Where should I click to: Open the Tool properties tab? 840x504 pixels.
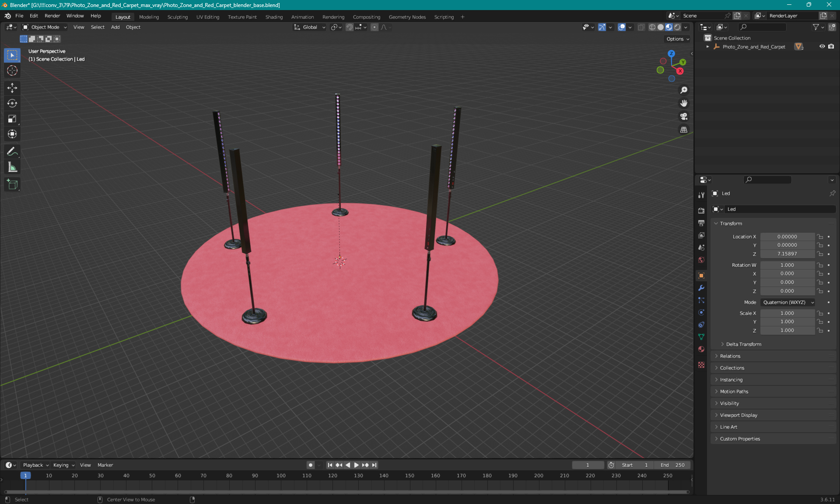[701, 195]
